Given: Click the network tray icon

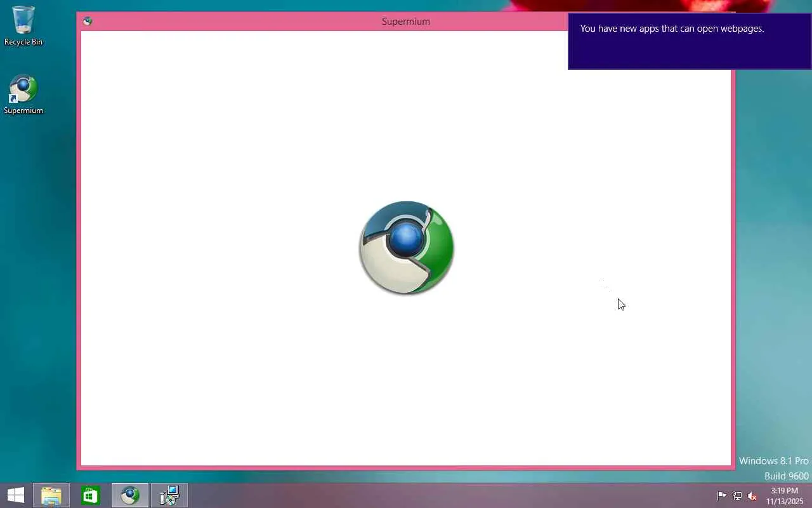Looking at the screenshot, I should tap(737, 496).
